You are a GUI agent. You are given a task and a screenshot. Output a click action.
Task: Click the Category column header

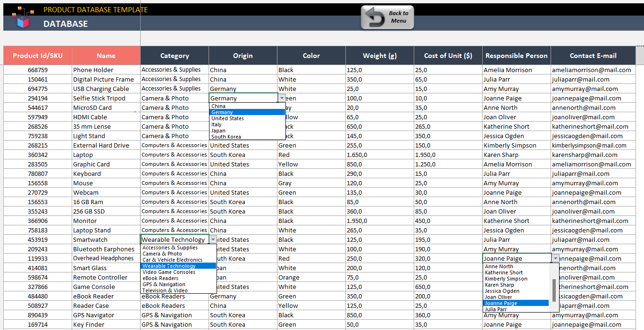click(174, 55)
